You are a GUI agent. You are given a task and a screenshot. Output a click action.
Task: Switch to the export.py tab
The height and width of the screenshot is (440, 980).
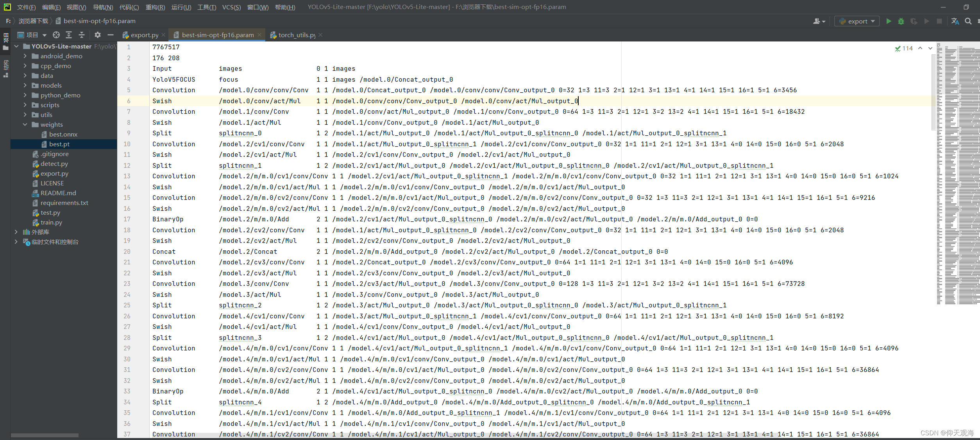144,35
